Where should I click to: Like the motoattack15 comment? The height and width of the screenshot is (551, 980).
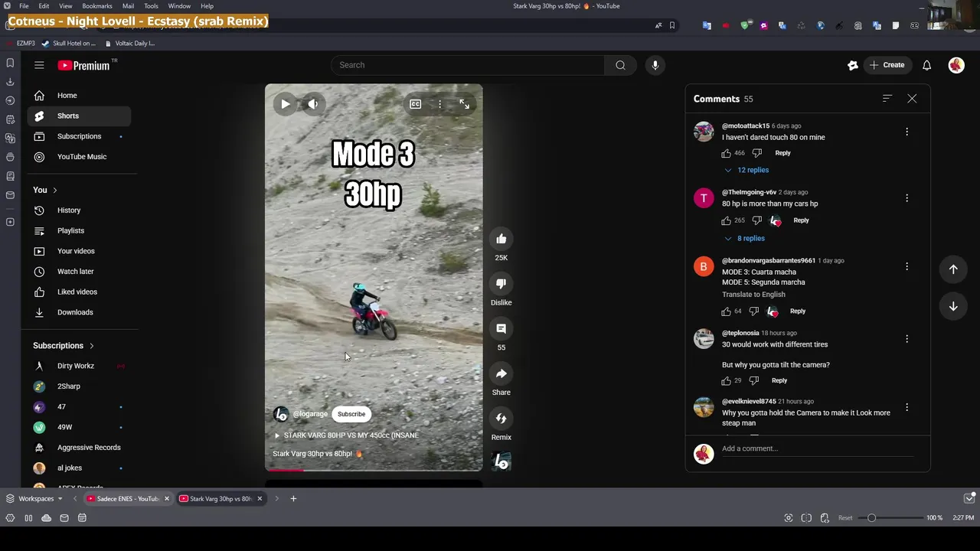(x=726, y=153)
